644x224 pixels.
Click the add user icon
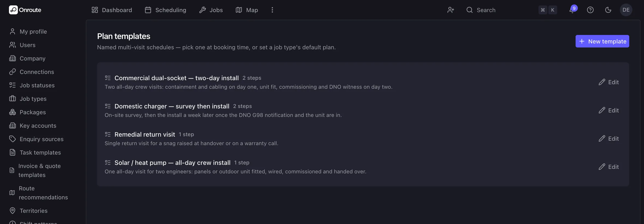pos(451,10)
